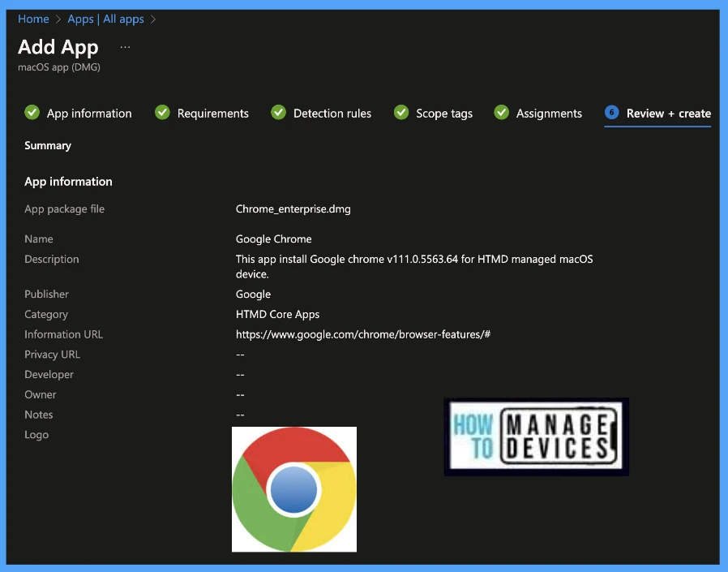Click the chrome browser-features information URL
The width and height of the screenshot is (728, 572).
(x=363, y=334)
